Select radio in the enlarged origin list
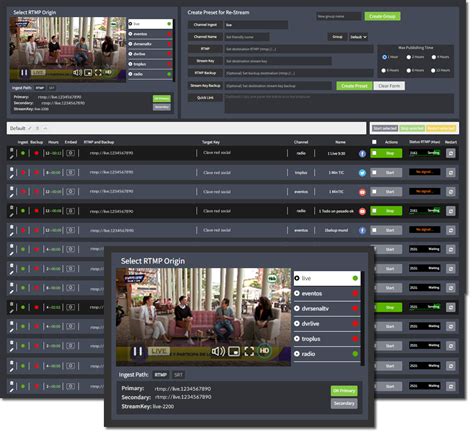Viewport: 474px width, 435px height. (327, 354)
